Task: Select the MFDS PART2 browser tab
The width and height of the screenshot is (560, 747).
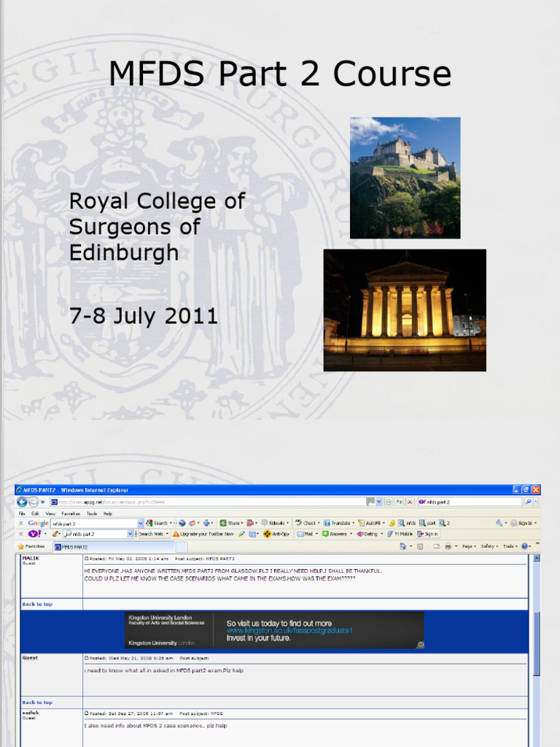Action: coord(113,547)
